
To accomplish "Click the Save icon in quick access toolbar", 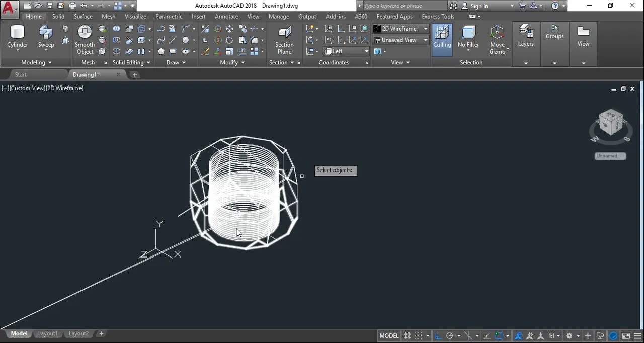I will (50, 6).
